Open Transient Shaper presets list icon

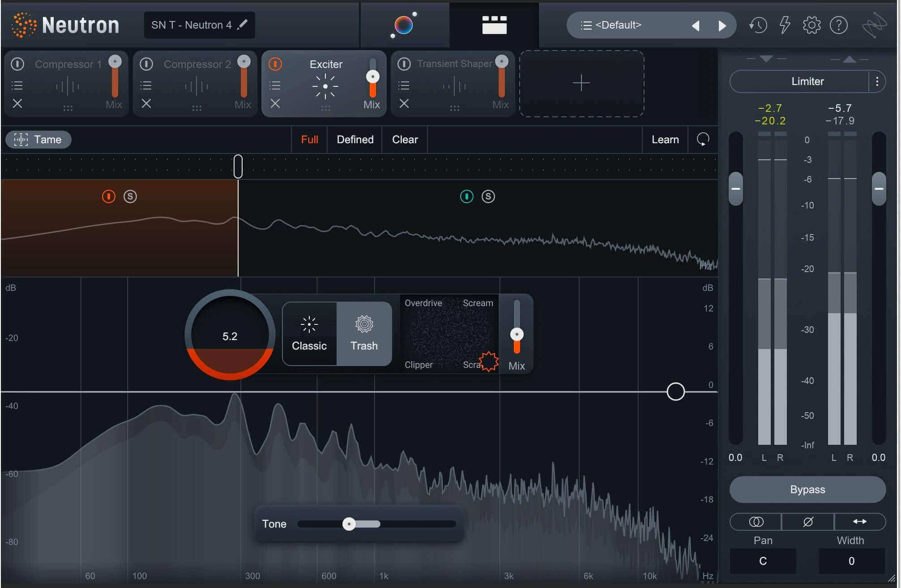pos(404,85)
